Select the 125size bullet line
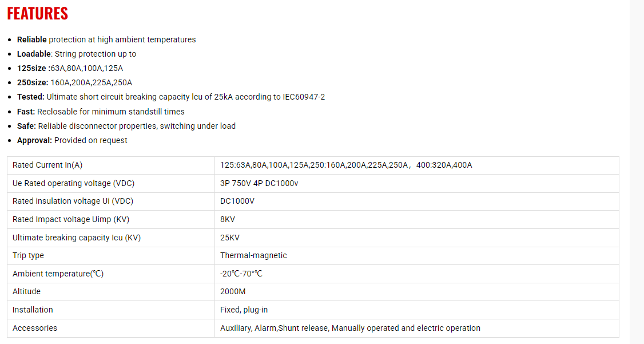Viewport: 644px width, 344px height. coord(70,68)
